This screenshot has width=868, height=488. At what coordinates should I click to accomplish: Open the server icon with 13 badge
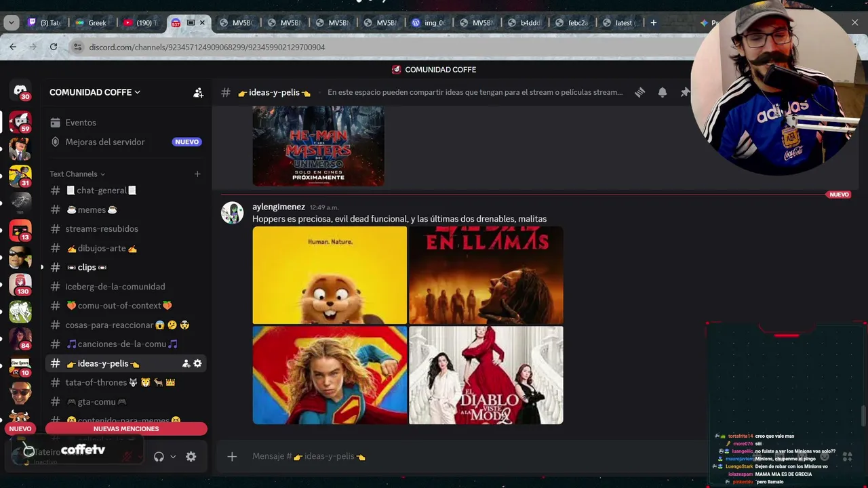pos(20,230)
